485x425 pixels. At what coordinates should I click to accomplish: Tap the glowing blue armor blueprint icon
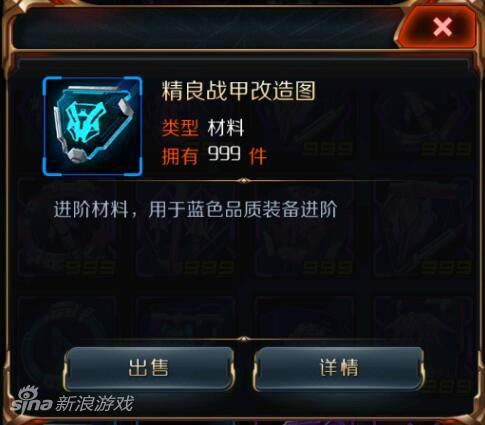click(x=93, y=126)
